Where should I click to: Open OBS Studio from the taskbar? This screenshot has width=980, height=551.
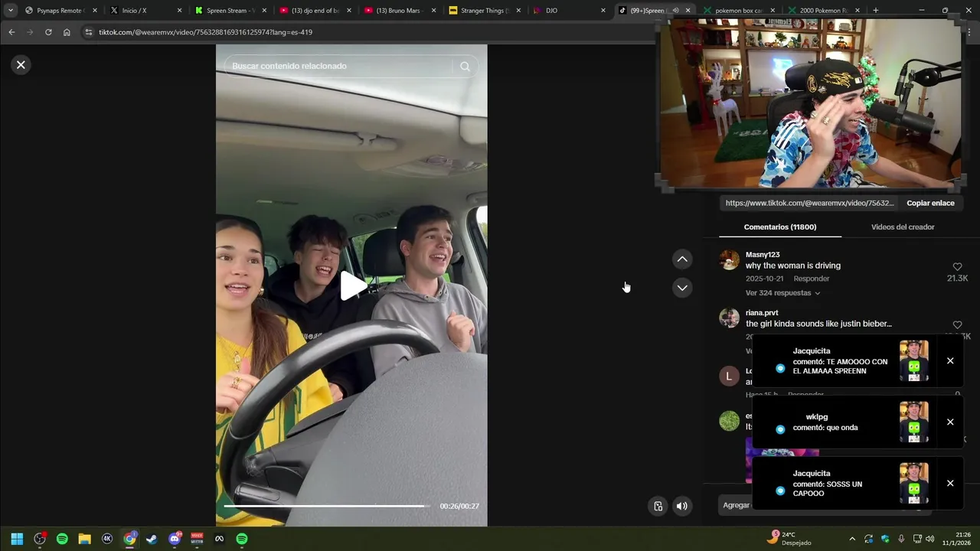tap(40, 539)
